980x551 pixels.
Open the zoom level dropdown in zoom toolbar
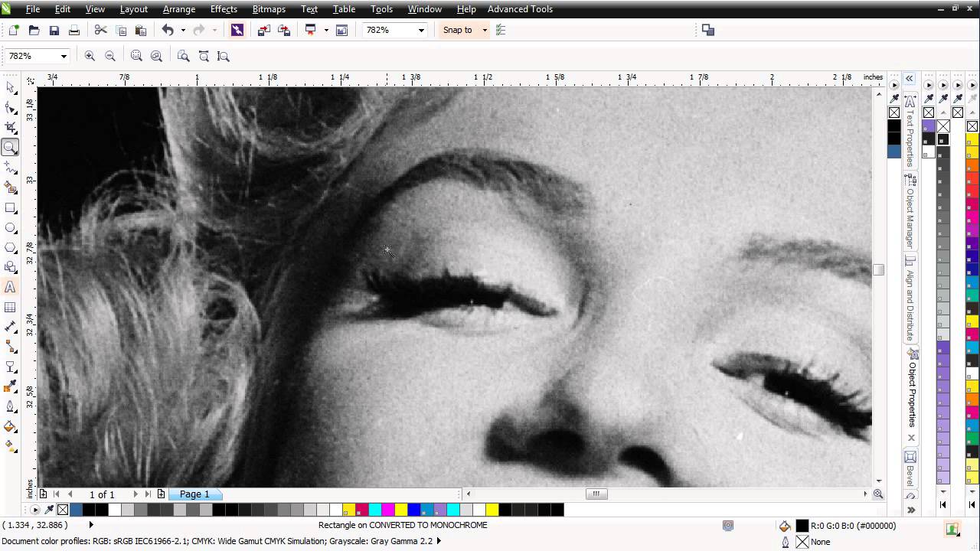point(64,56)
